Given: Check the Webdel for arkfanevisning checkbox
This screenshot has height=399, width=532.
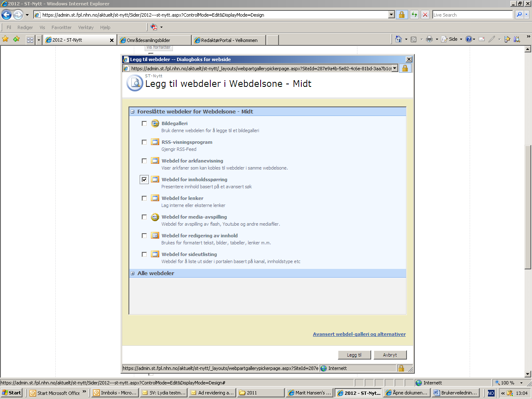Looking at the screenshot, I should (144, 161).
